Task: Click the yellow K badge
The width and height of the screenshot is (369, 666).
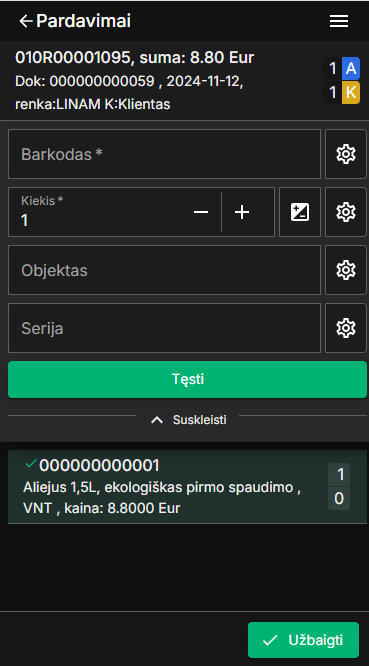Action: 351,93
